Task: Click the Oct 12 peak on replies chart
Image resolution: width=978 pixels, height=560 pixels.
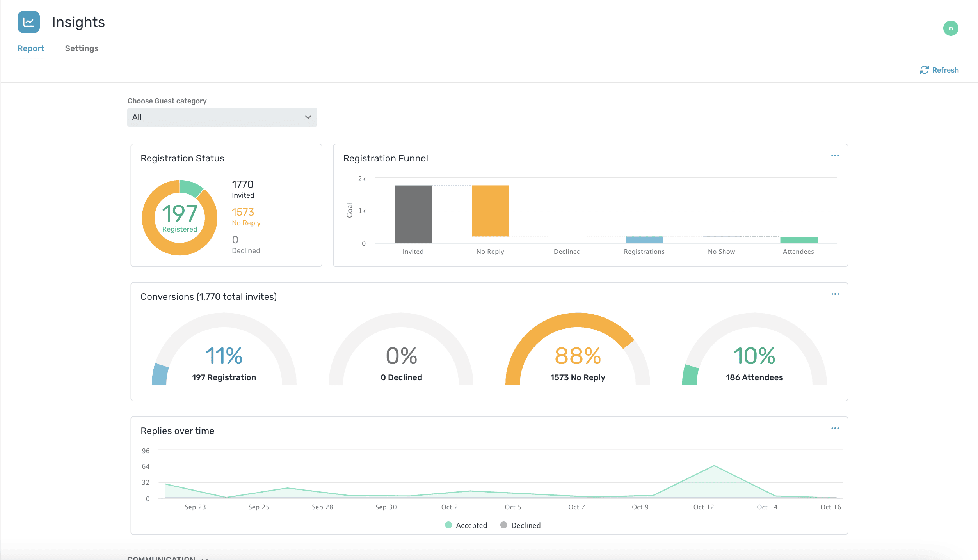Action: 714,466
